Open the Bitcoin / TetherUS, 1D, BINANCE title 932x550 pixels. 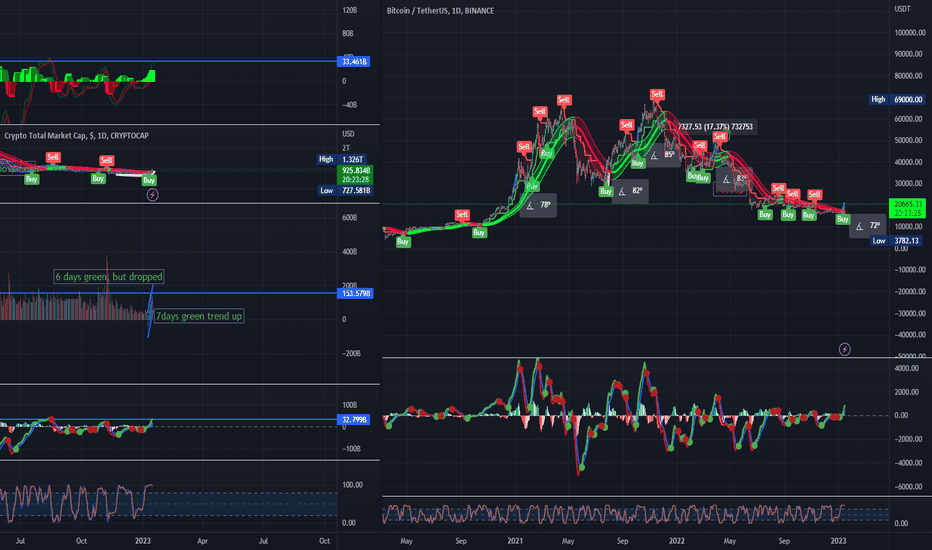pos(440,11)
